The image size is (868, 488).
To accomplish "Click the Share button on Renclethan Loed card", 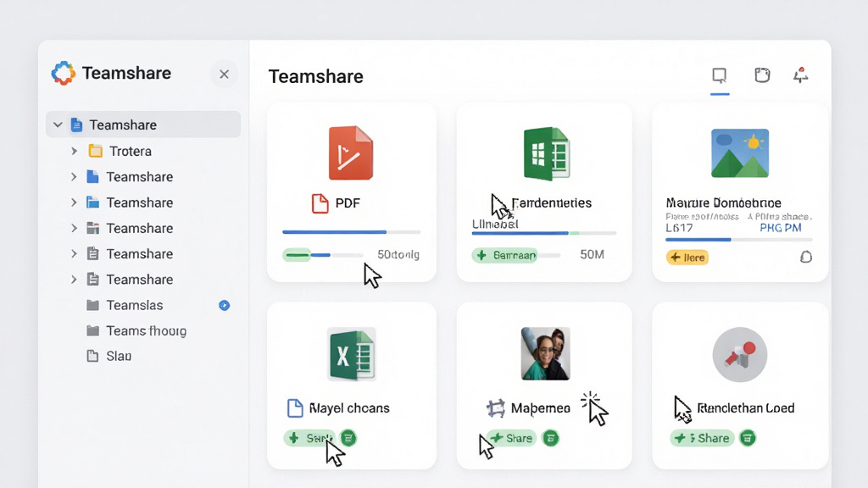I will click(703, 438).
